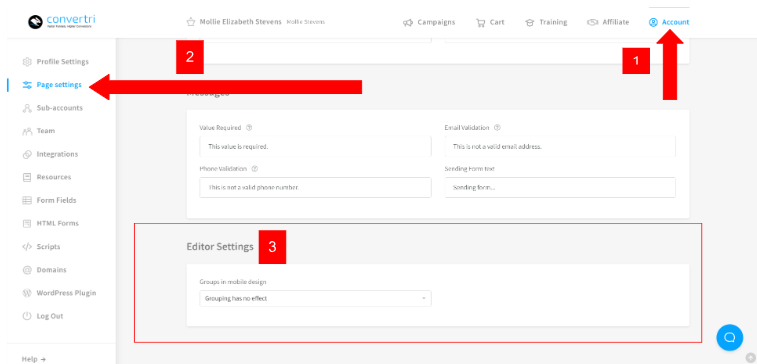The height and width of the screenshot is (364, 757).
Task: Click the Sub-accounts person icon
Action: point(27,108)
